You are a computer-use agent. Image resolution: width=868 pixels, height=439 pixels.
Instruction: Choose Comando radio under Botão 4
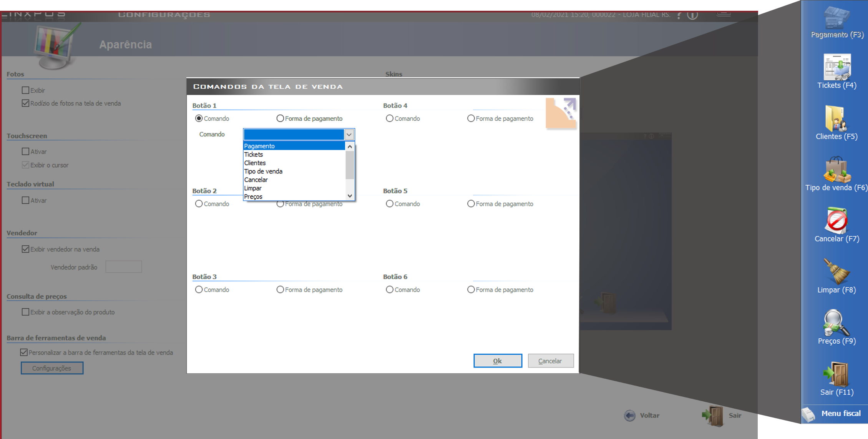click(390, 118)
